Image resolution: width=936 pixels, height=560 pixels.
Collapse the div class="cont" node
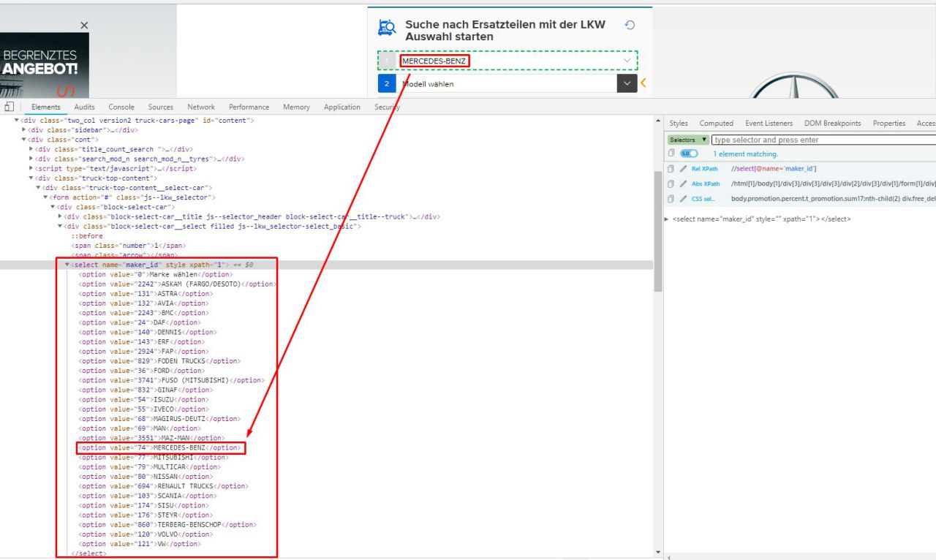click(x=24, y=139)
